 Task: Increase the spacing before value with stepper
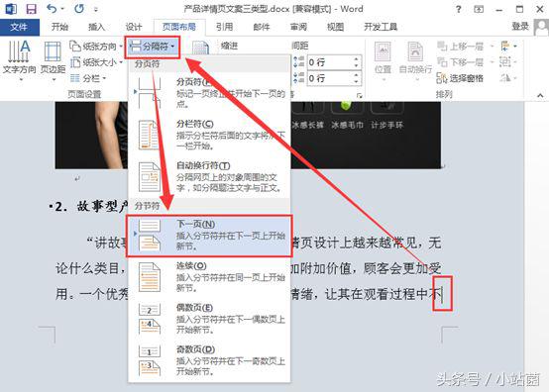[357, 59]
